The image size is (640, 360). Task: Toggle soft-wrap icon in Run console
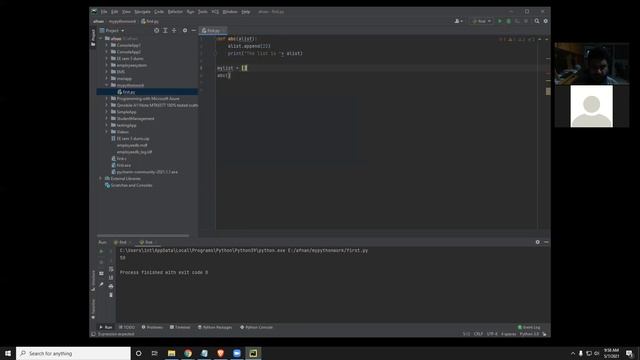coord(111,269)
